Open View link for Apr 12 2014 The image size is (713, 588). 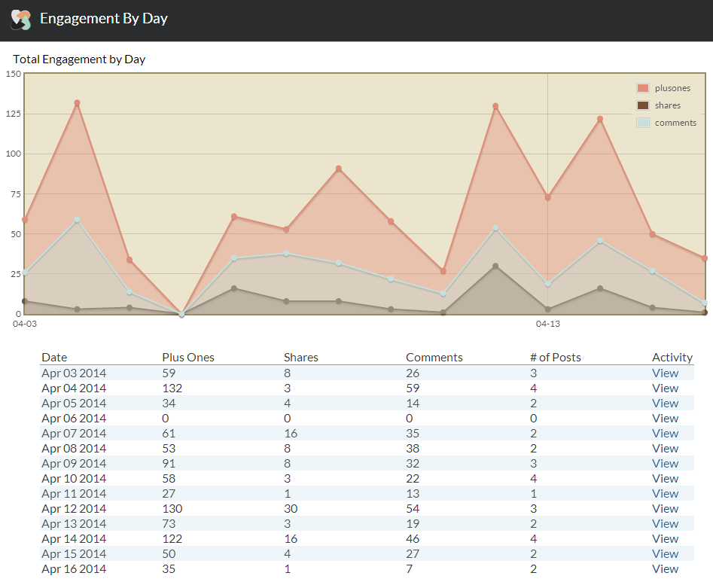click(665, 509)
